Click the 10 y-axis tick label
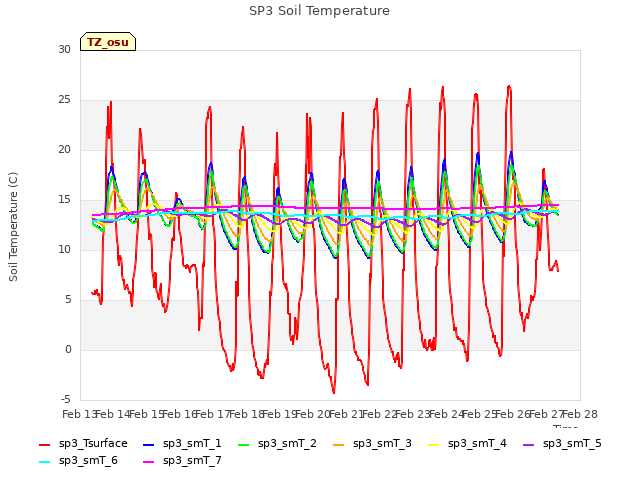Image resolution: width=640 pixels, height=480 pixels. tap(64, 249)
